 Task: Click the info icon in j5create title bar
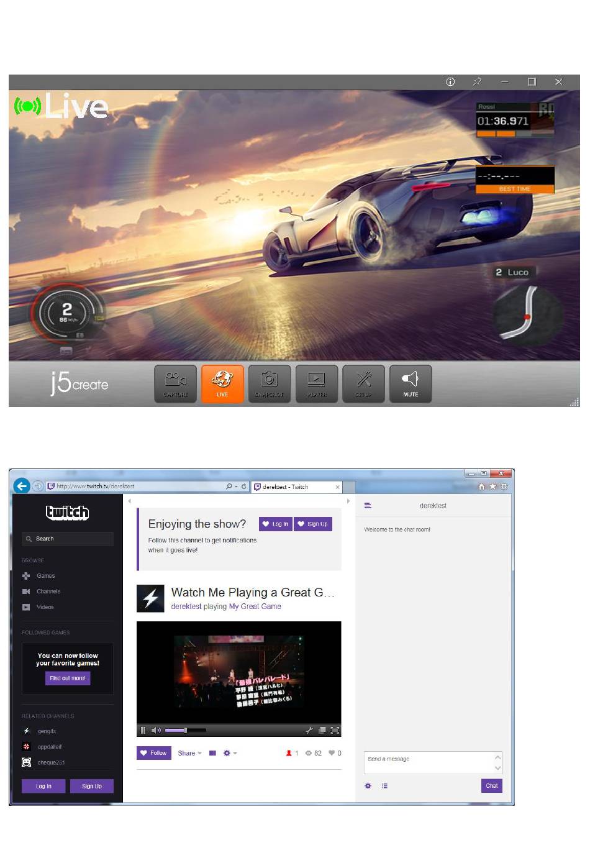pos(450,81)
